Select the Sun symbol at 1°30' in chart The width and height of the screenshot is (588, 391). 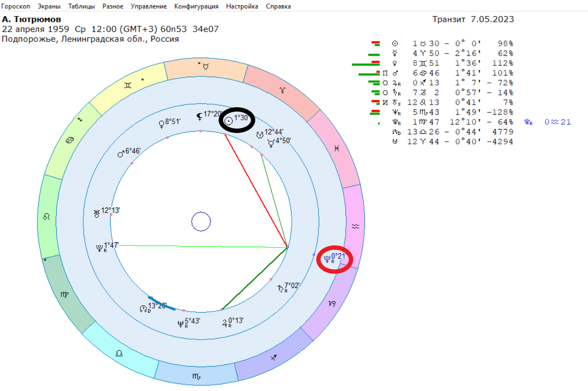[229, 121]
